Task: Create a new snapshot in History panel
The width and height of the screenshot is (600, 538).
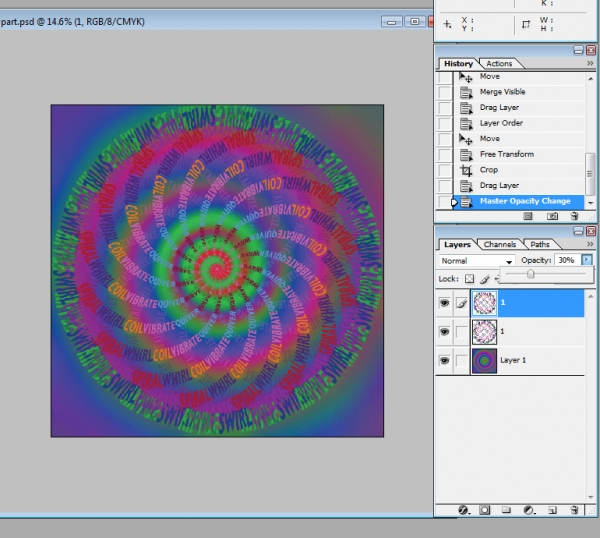Action: pyautogui.click(x=552, y=217)
